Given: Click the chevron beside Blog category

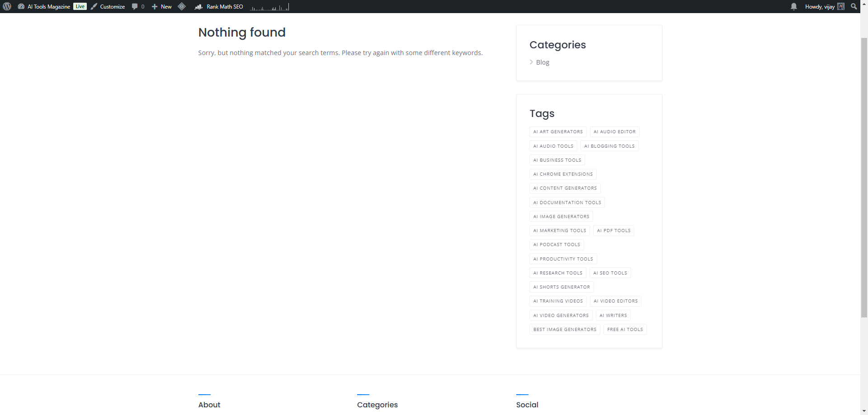Looking at the screenshot, I should [532, 62].
